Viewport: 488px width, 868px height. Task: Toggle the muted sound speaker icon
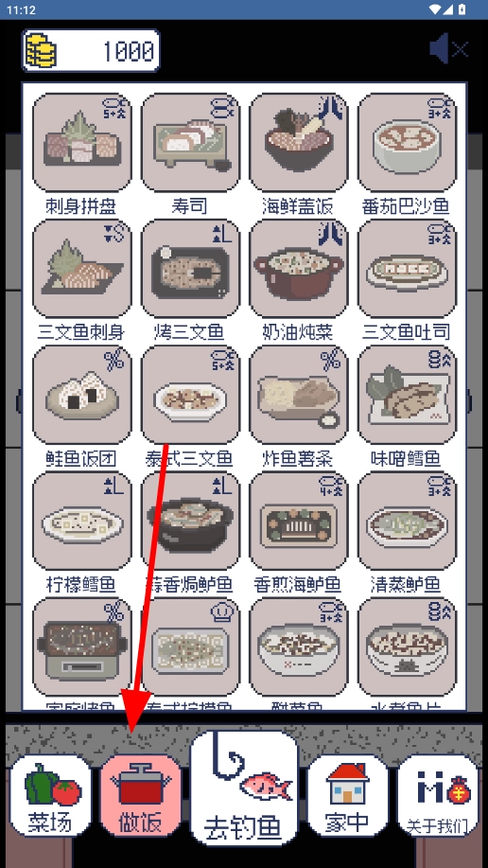[x=448, y=49]
